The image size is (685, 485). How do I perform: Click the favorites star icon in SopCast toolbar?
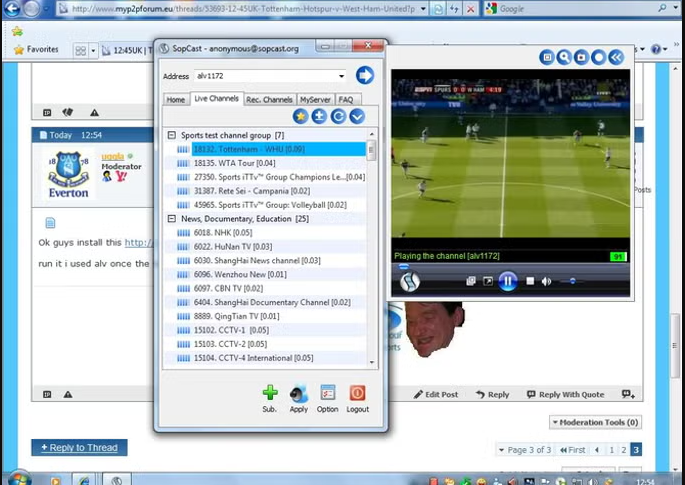[x=301, y=116]
